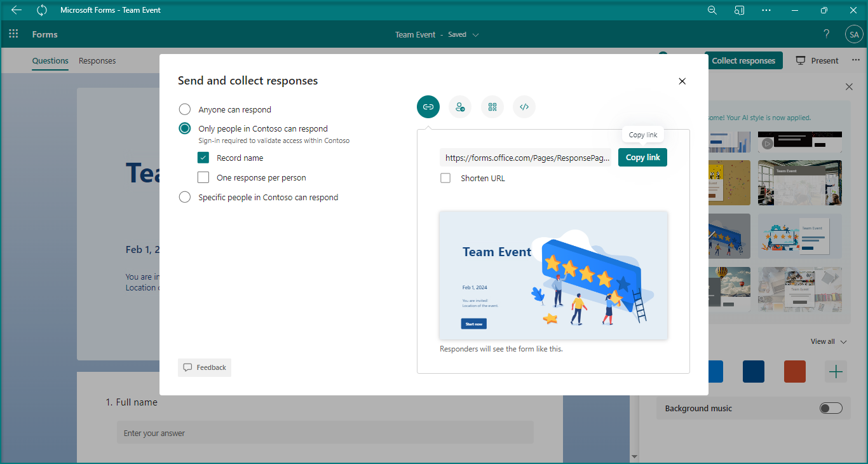Open the more options ellipsis beside Present
The width and height of the screenshot is (868, 464).
(x=855, y=60)
